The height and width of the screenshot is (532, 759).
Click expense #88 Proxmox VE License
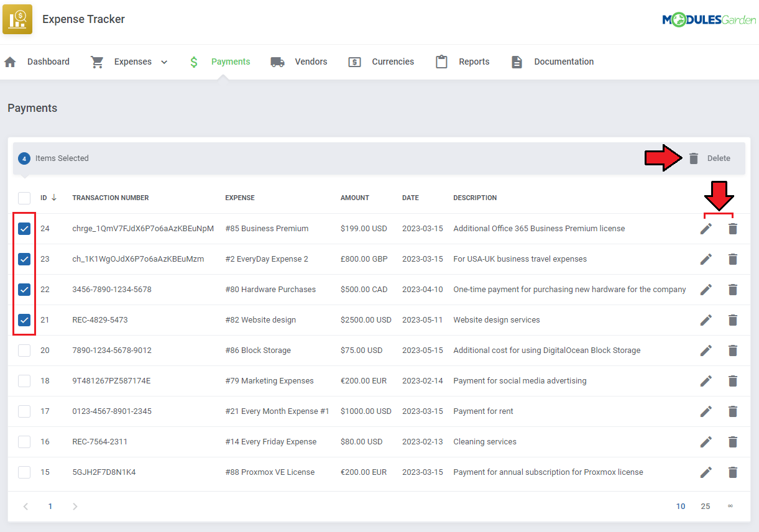270,472
